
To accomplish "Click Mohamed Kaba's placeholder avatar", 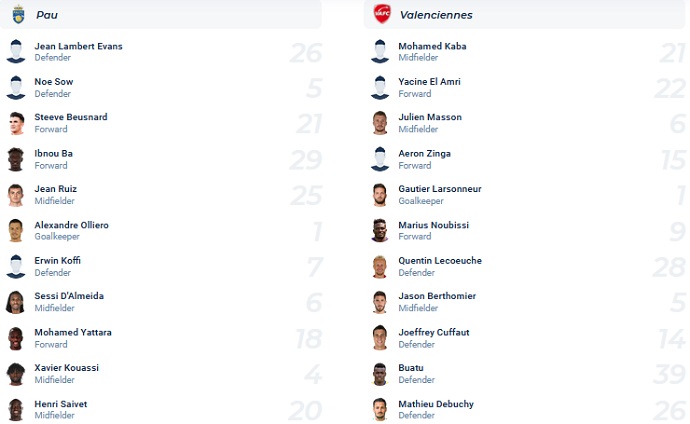I will pyautogui.click(x=380, y=52).
